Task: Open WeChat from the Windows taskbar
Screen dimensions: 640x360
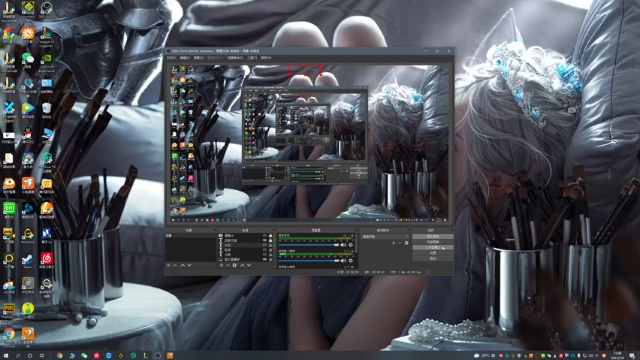Action: point(84,356)
